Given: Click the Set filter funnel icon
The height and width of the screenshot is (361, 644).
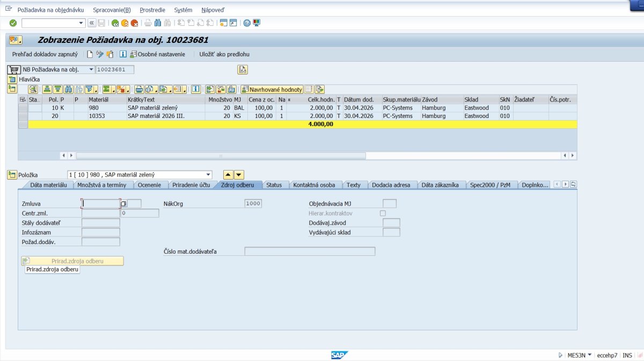Looking at the screenshot, I should [90, 89].
